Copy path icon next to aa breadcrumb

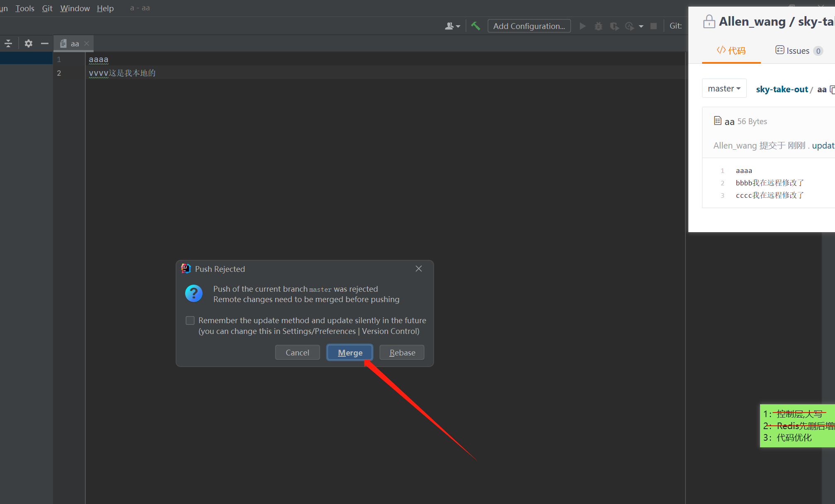coord(832,89)
